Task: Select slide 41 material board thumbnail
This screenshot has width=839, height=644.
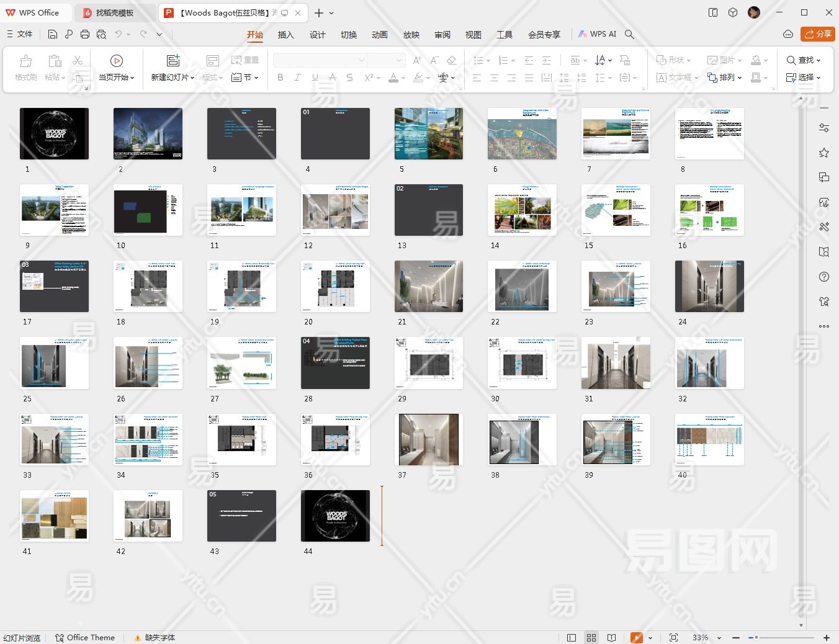Action: pyautogui.click(x=54, y=516)
